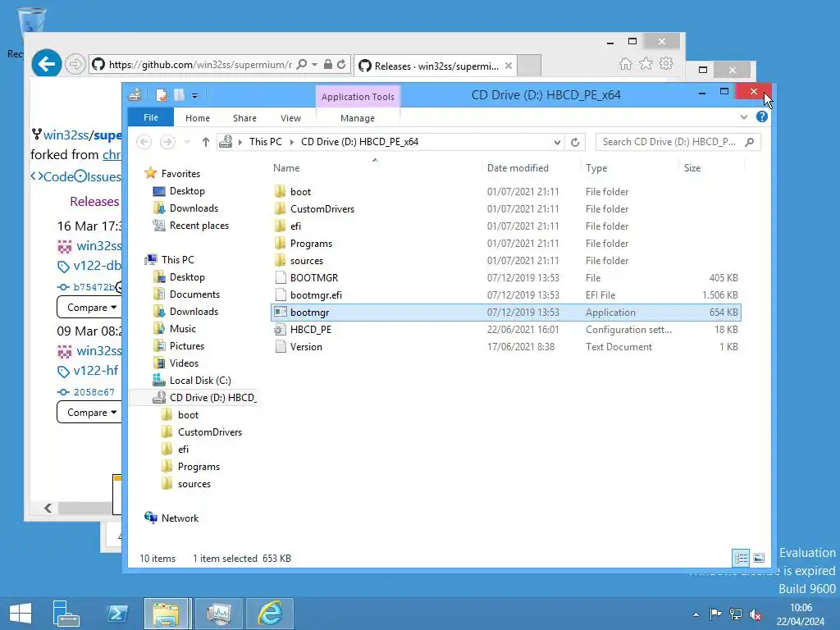Image resolution: width=840 pixels, height=630 pixels.
Task: Open Internet Explorer Favorites star icon
Action: pyautogui.click(x=646, y=64)
